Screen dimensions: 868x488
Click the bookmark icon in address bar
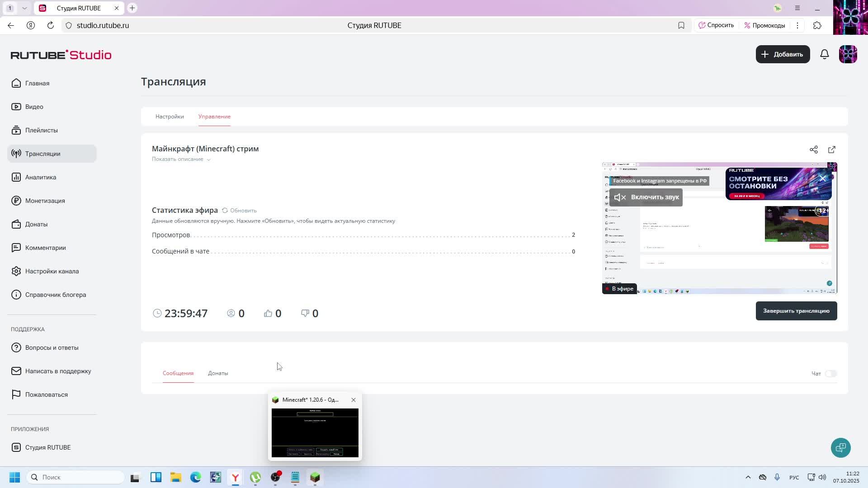pyautogui.click(x=681, y=25)
